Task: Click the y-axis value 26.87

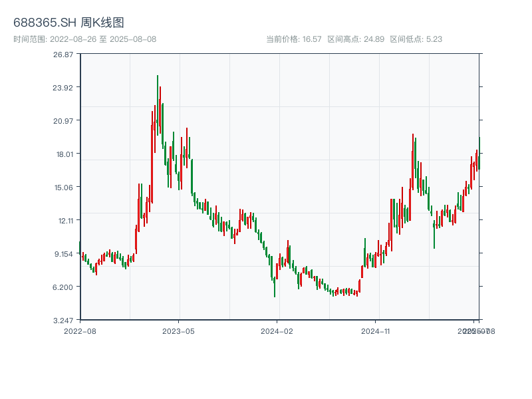Action: click(63, 55)
